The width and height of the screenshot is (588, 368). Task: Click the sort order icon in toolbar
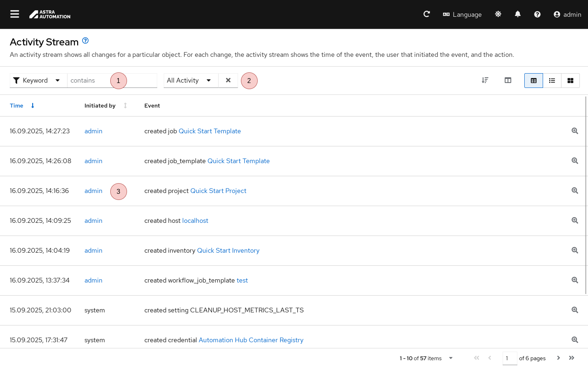[x=485, y=81]
